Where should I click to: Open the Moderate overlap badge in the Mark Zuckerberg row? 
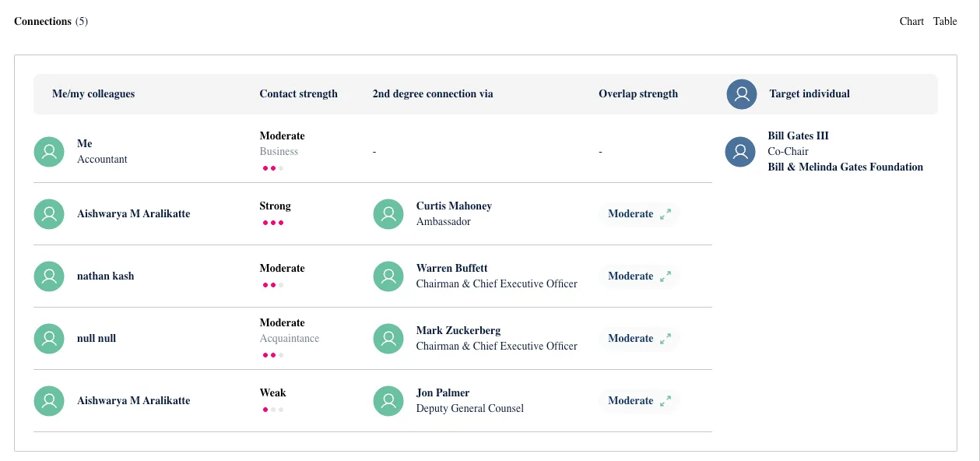pyautogui.click(x=639, y=339)
